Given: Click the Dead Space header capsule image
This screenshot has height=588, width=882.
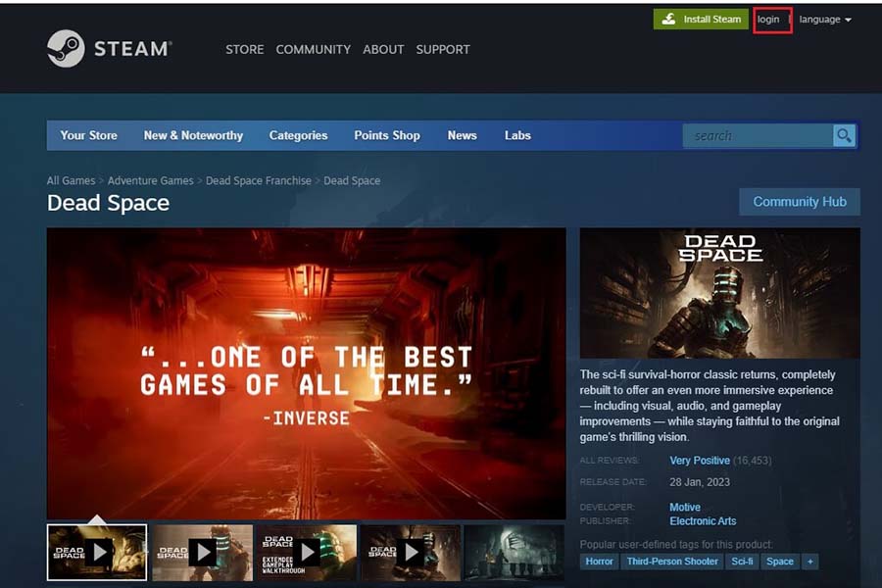Looking at the screenshot, I should pyautogui.click(x=719, y=293).
